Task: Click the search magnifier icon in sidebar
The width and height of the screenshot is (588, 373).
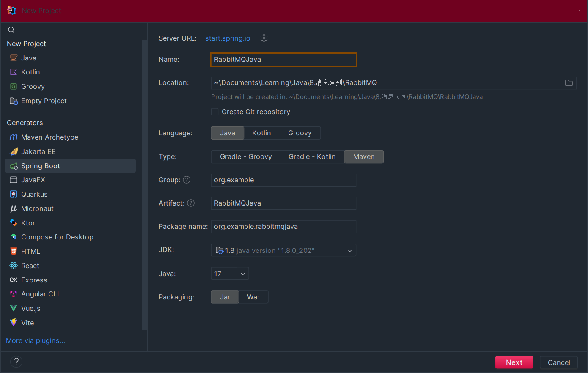Action: [11, 30]
